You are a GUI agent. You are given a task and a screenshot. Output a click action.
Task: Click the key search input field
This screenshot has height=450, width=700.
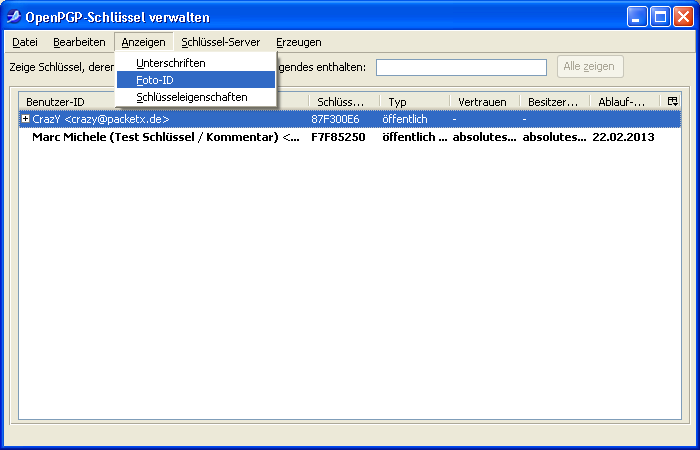coord(461,67)
